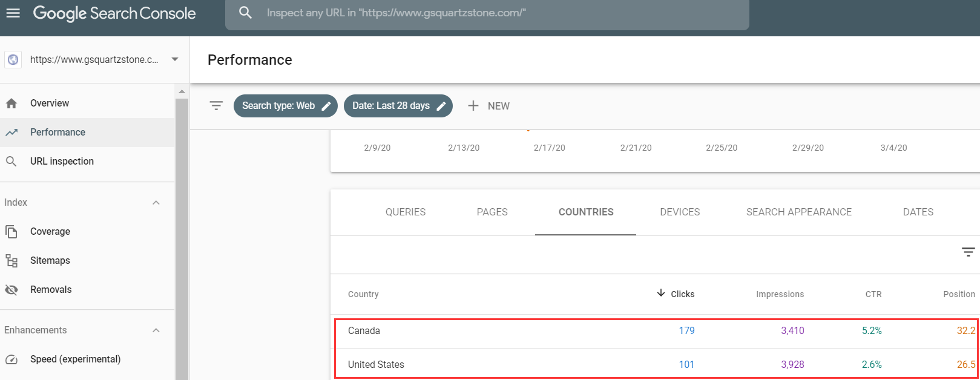Image resolution: width=980 pixels, height=380 pixels.
Task: Click the Overview home icon
Action: click(x=12, y=103)
